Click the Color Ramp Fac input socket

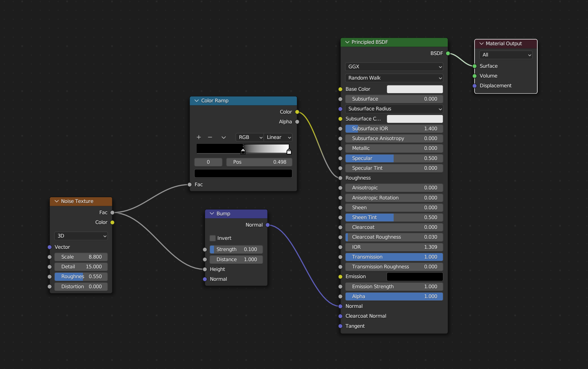[x=189, y=185]
